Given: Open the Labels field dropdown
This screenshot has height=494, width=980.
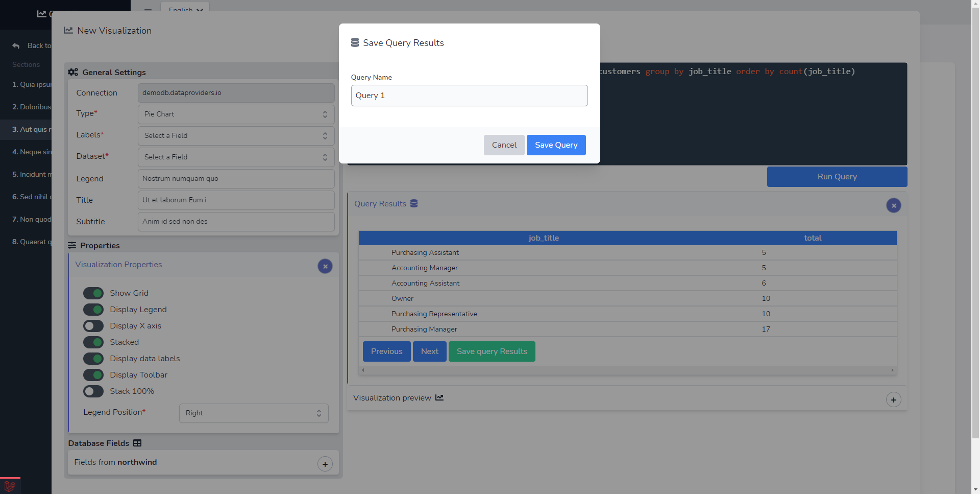Looking at the screenshot, I should tap(236, 136).
